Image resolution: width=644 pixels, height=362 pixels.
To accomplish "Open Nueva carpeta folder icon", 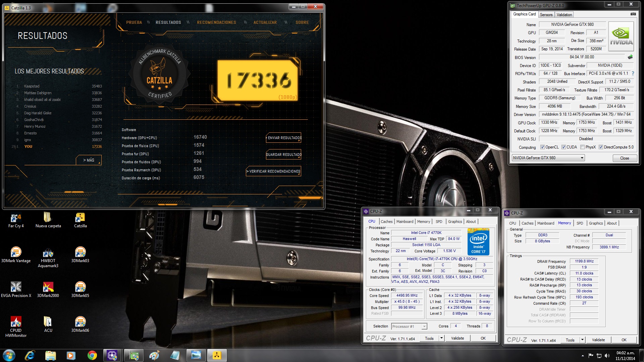I will 48,220.
